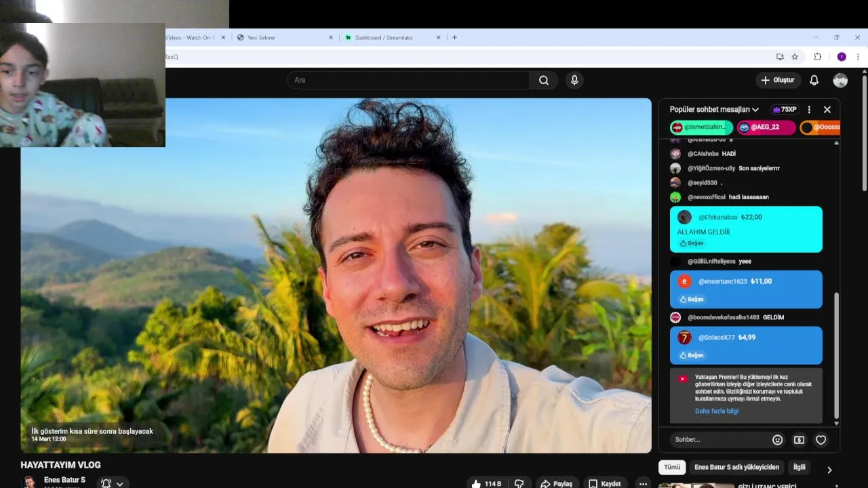Expand the Popüler sohbet mesajları dropdown
Viewport: 868px width, 488px height.
point(714,109)
